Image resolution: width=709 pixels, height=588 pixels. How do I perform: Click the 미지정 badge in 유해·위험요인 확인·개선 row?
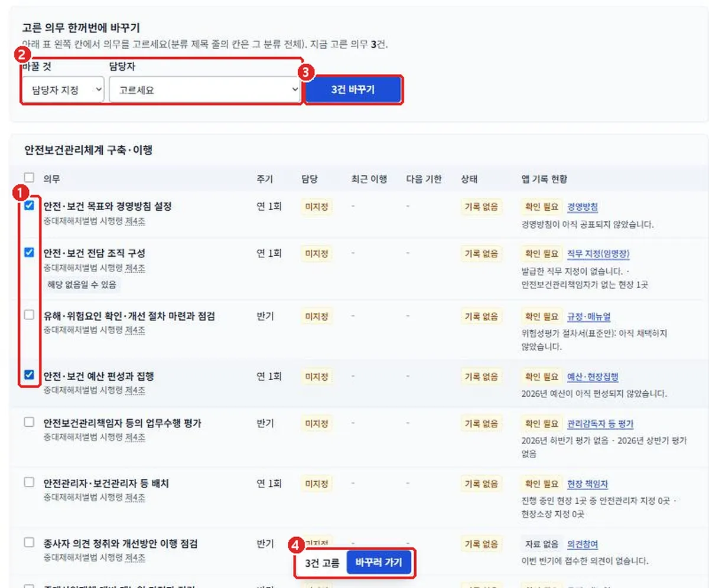point(317,316)
